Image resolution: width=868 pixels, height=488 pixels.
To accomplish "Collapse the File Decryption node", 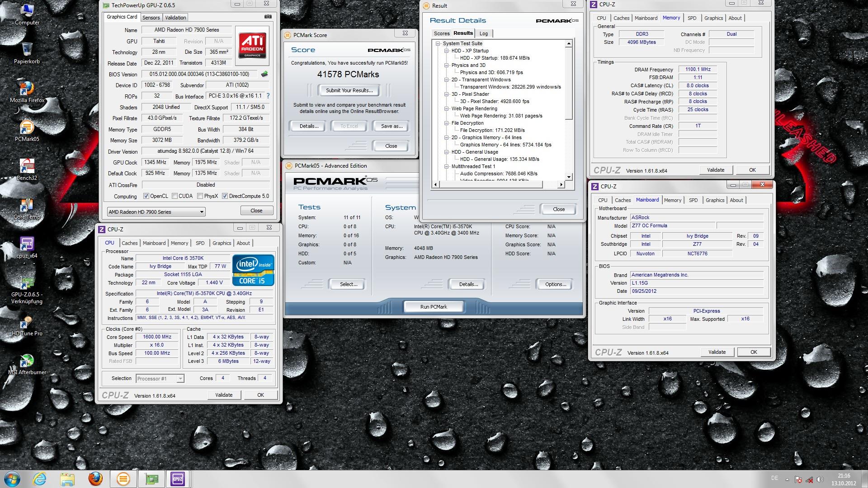I will pos(446,123).
